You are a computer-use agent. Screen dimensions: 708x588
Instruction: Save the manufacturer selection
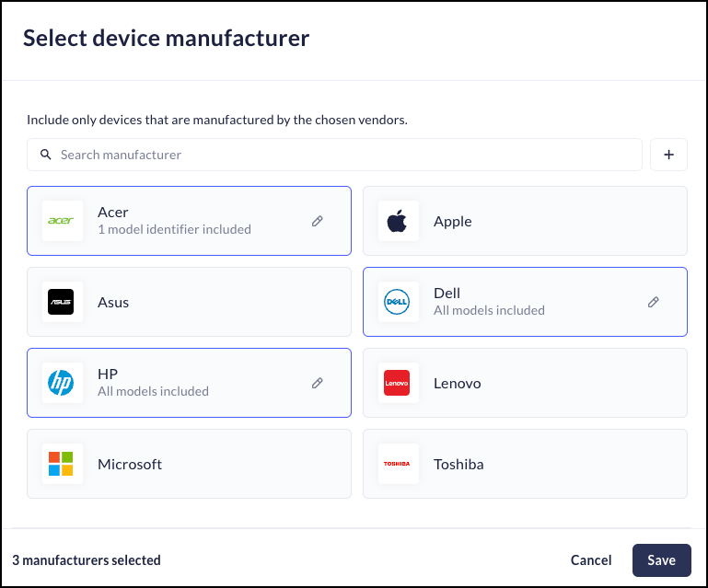tap(661, 559)
